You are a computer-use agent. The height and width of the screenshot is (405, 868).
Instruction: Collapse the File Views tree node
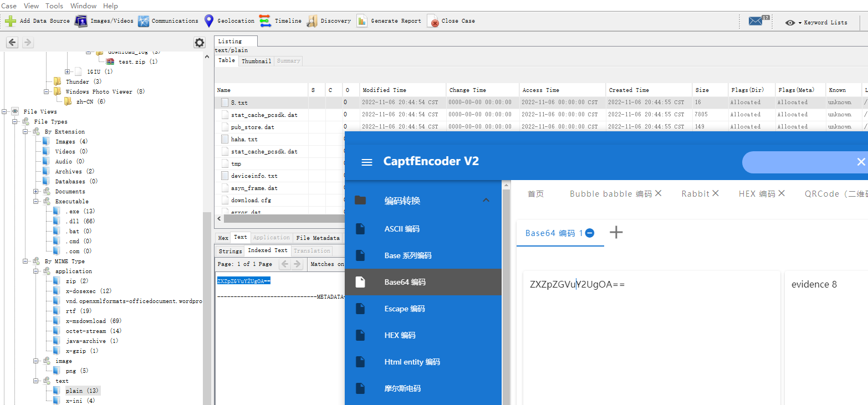pyautogui.click(x=5, y=111)
